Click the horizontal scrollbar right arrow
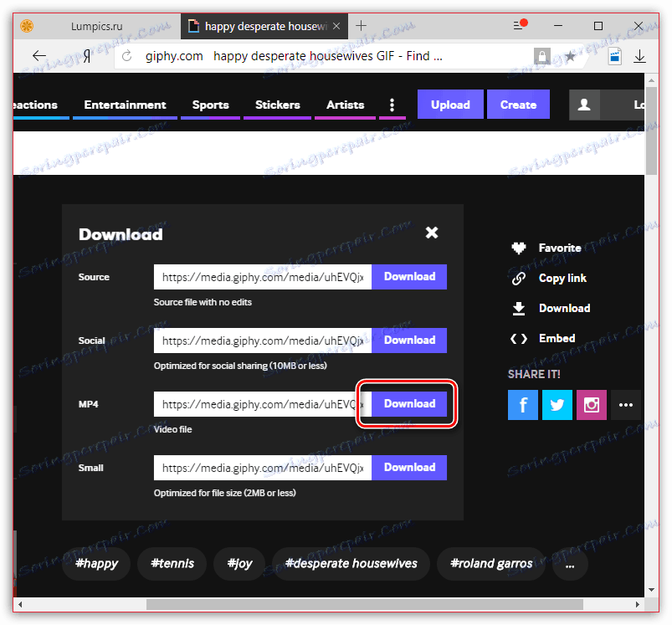Image resolution: width=672 pixels, height=625 pixels. (x=638, y=604)
